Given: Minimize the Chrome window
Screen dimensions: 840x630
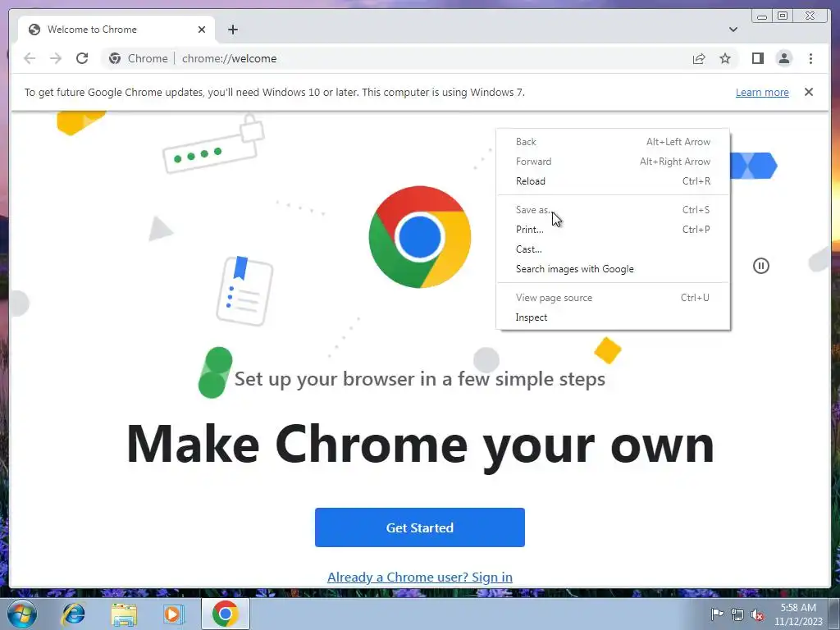Looking at the screenshot, I should pos(762,16).
